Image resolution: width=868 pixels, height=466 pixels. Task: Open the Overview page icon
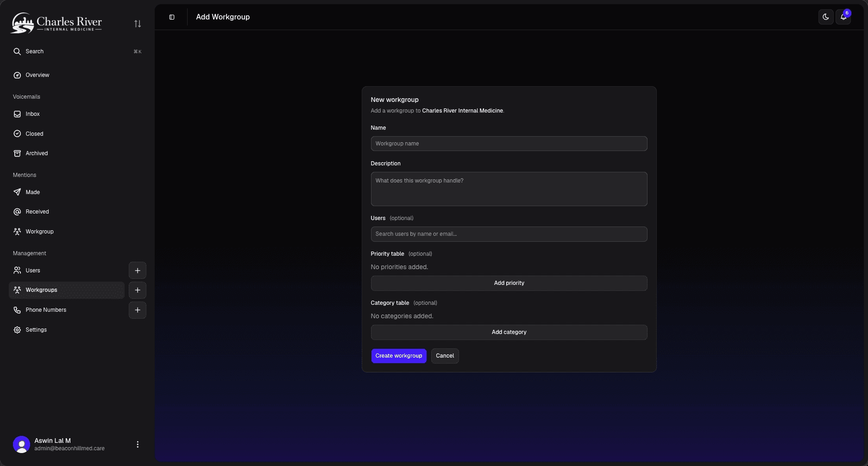(17, 75)
